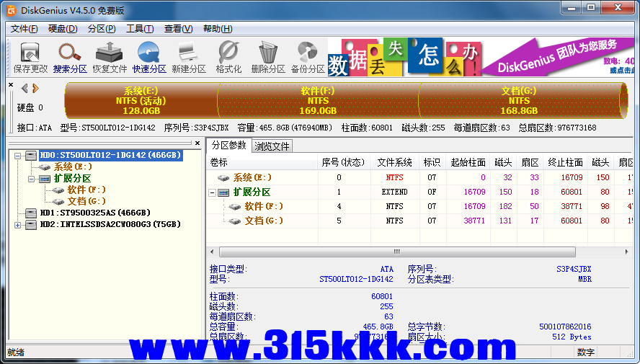Click the table scrollbar's left arrow
This screenshot has width=640, height=364.
pos(212,252)
